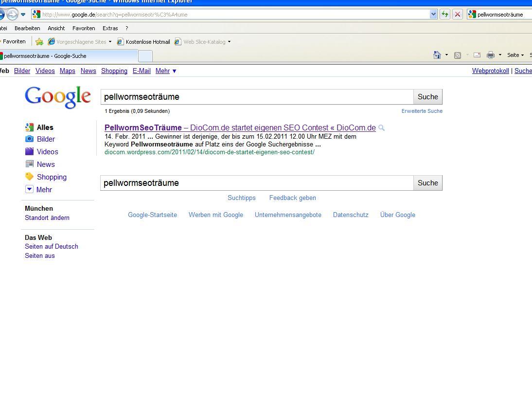Image resolution: width=532 pixels, height=399 pixels.
Task: Expand the Mehr menu in top navigation
Action: tap(166, 71)
